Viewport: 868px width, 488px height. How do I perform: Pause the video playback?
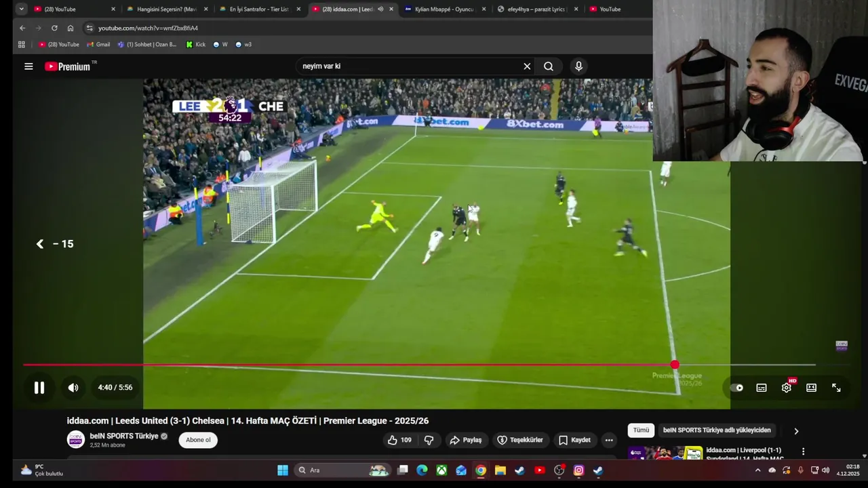[x=39, y=388]
